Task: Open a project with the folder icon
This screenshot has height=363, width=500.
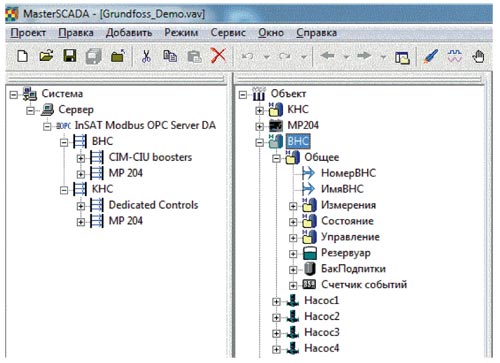Action: (x=46, y=56)
